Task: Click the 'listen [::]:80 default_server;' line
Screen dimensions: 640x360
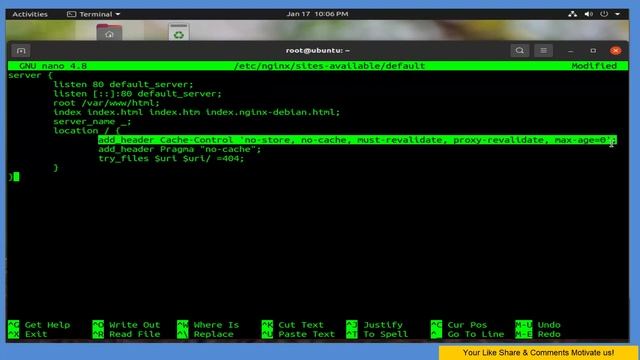Action: pyautogui.click(x=137, y=94)
